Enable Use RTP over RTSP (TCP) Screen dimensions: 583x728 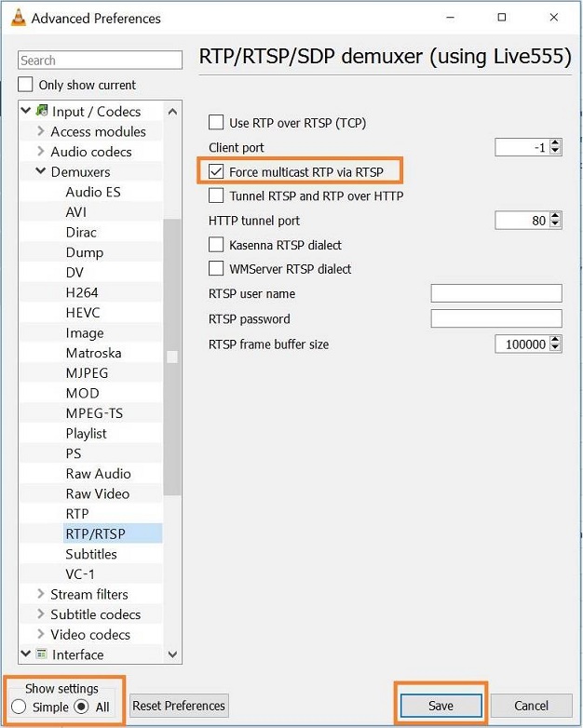216,123
